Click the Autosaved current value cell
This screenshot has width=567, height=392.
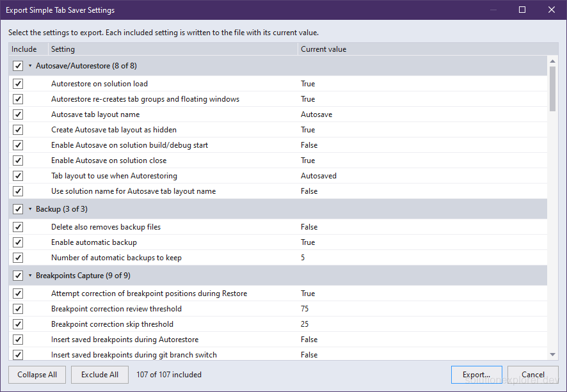pos(319,176)
